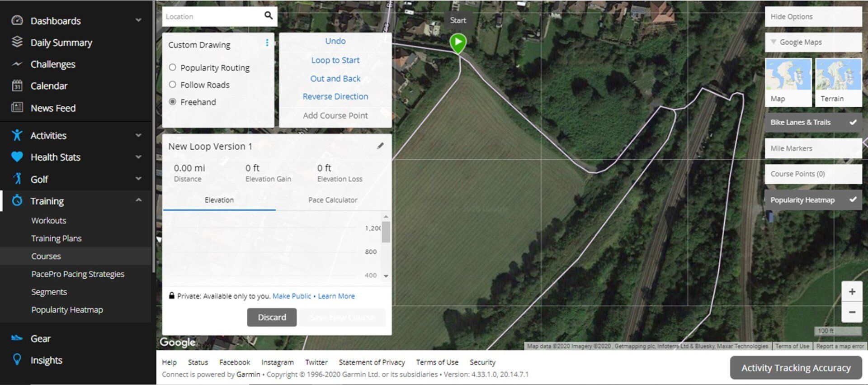Select the Follow Roads radio option
Viewport: 868px width, 385px height.
click(172, 85)
